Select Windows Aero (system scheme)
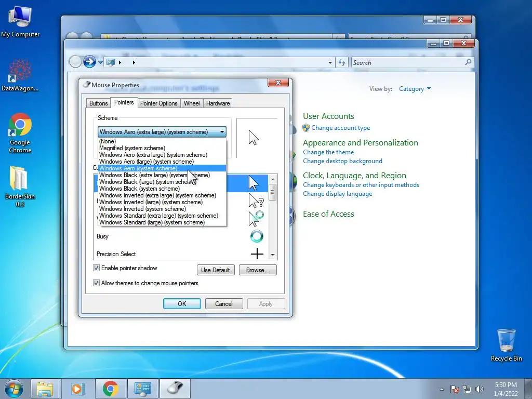 click(162, 168)
